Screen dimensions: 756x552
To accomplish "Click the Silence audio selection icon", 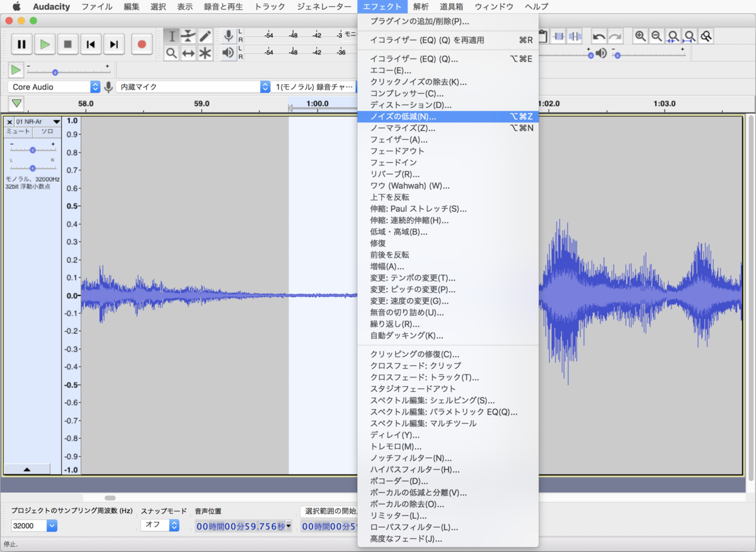I will click(x=575, y=37).
